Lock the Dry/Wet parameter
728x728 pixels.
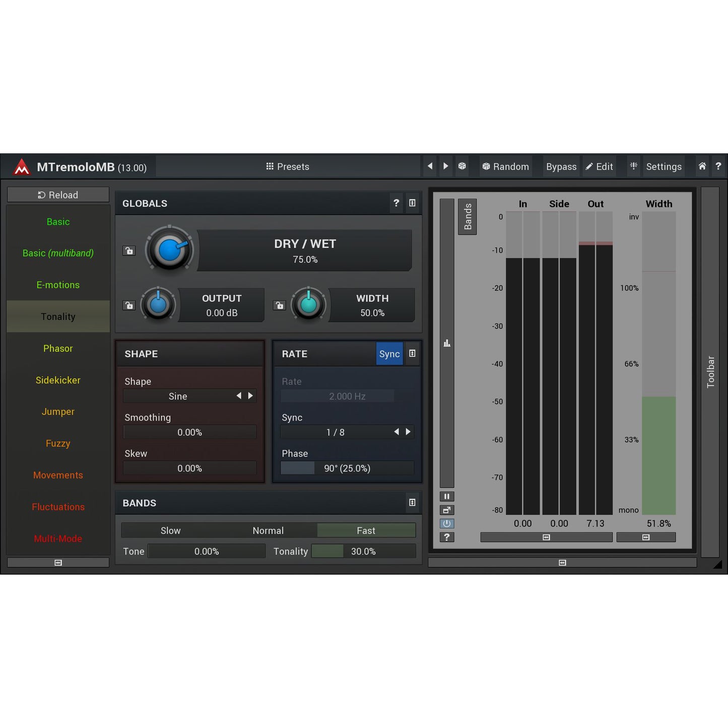point(129,250)
